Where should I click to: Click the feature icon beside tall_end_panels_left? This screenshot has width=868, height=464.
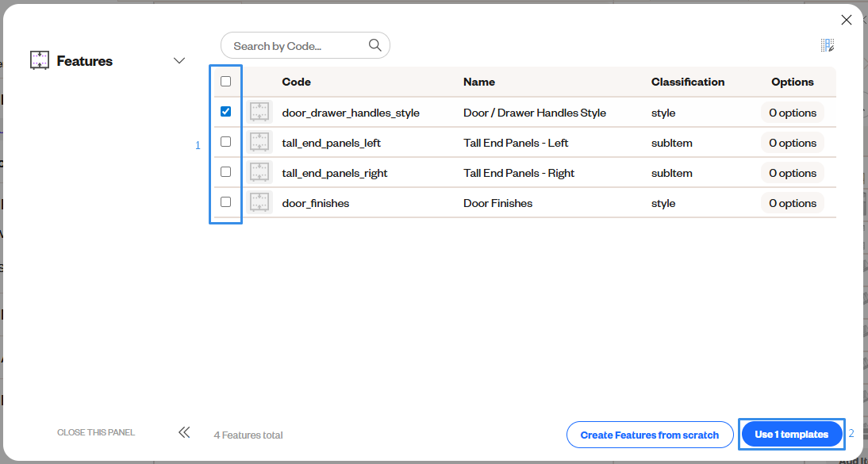259,142
